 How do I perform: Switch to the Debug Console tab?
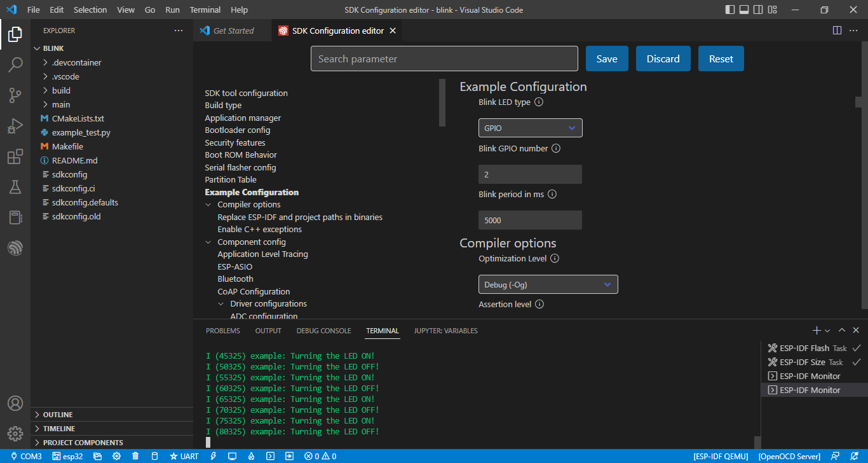coord(323,331)
